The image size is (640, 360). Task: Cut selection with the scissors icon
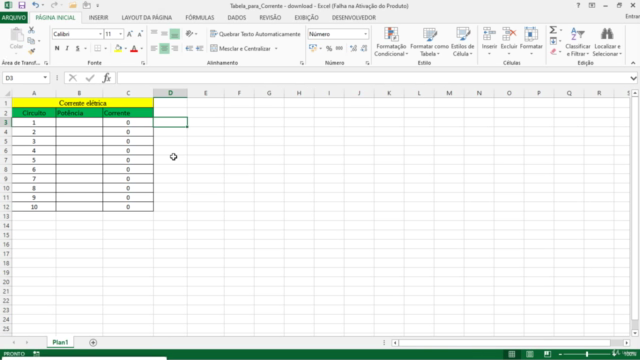(31, 30)
